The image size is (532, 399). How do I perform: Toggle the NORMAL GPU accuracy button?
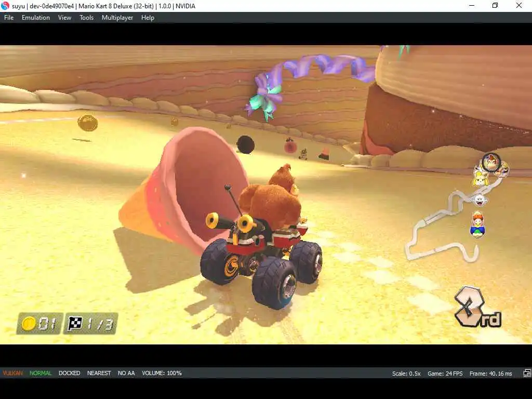tap(41, 373)
